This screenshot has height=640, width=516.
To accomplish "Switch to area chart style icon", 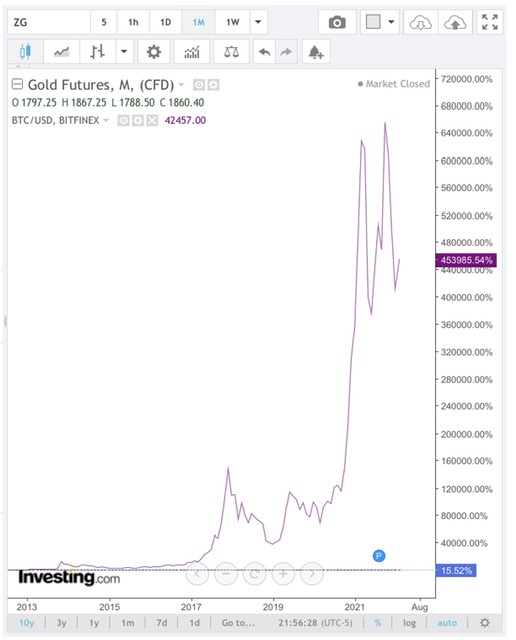I will [62, 52].
